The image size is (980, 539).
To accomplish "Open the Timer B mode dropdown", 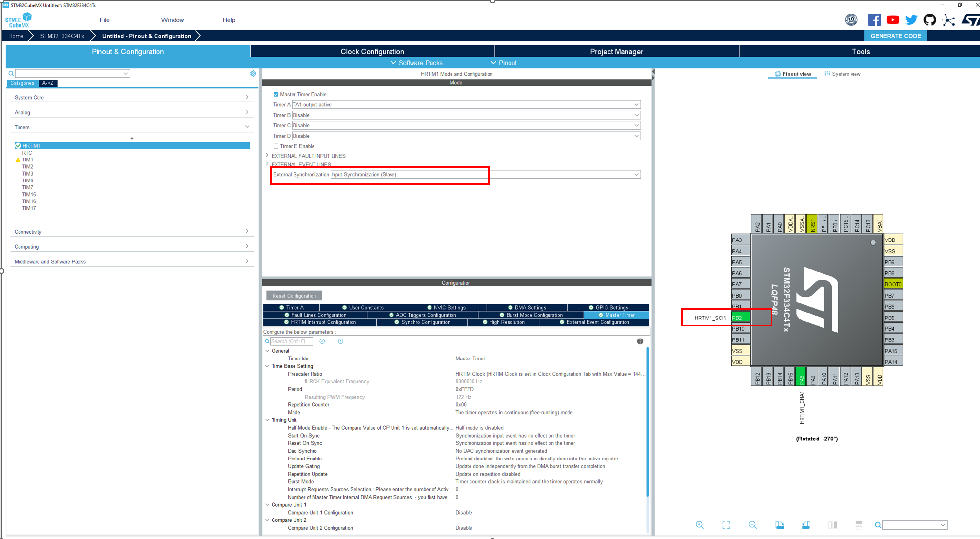I will [636, 115].
